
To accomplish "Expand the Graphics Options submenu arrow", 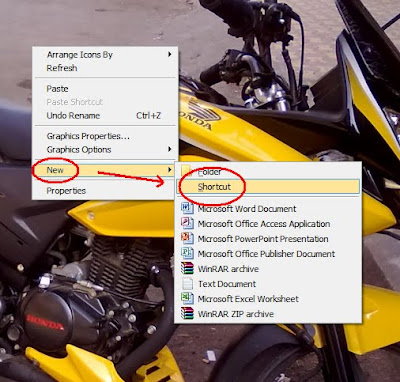I will tap(170, 149).
